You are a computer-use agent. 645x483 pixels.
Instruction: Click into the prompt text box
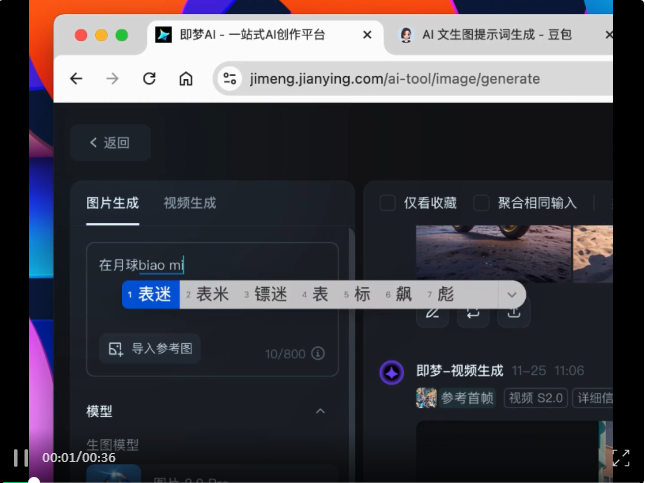(212, 309)
